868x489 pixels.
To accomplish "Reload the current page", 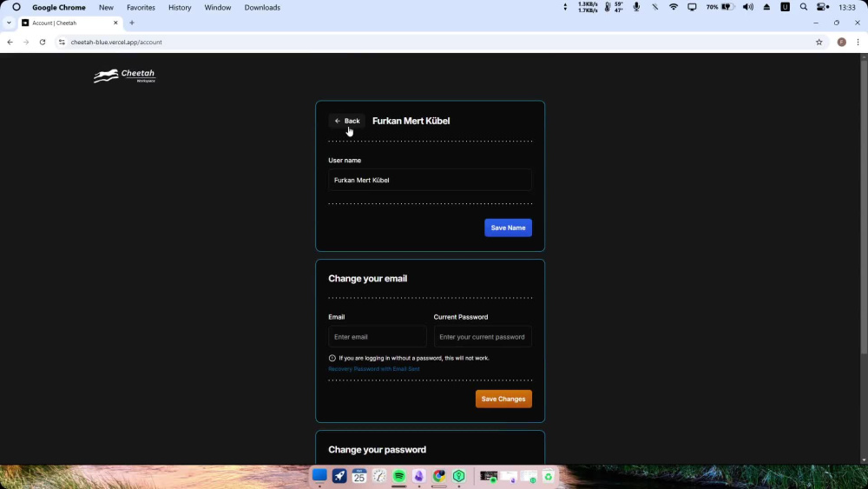I will (x=42, y=42).
